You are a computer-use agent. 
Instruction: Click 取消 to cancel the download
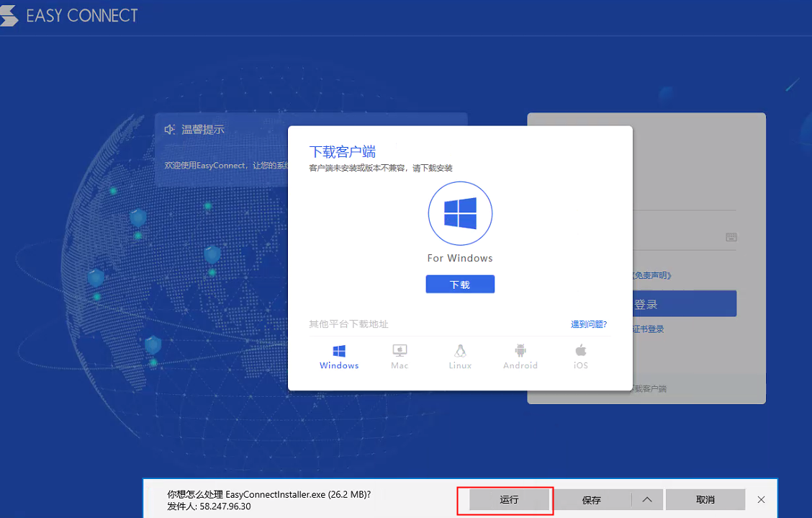tap(705, 499)
